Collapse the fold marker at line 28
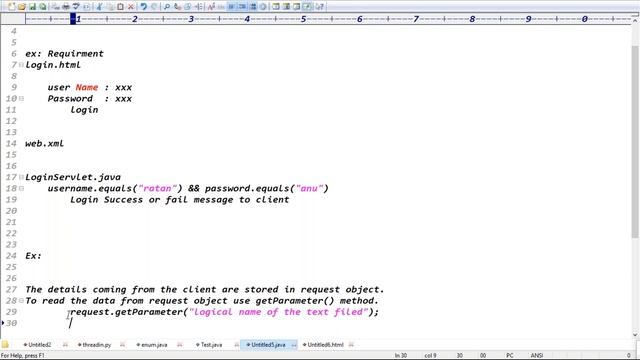 (x=21, y=300)
